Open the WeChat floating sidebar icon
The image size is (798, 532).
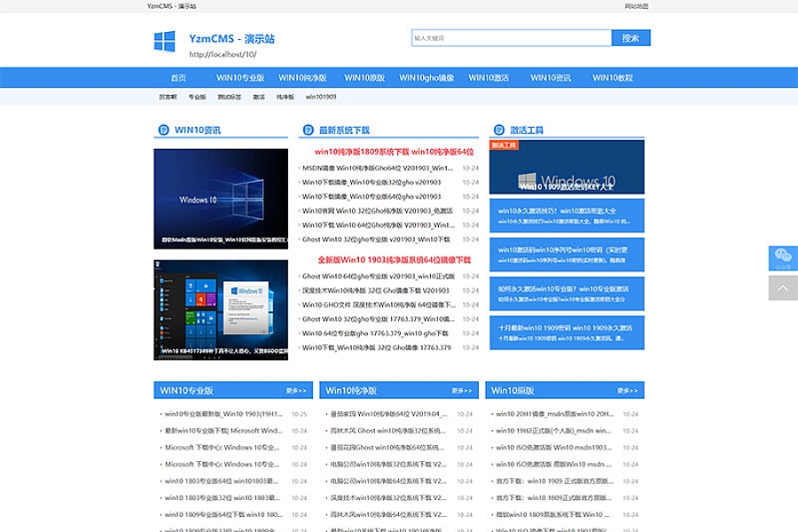click(783, 258)
